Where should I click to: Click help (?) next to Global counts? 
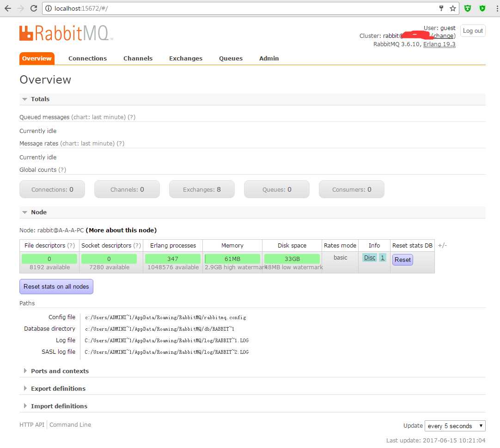(62, 170)
